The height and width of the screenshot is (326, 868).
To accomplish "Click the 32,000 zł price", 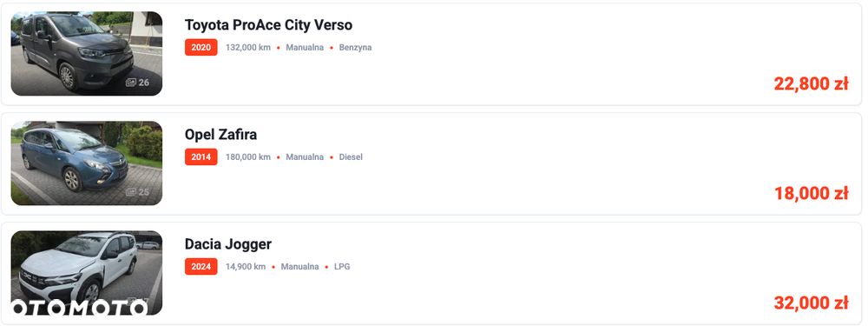I will coord(811,303).
